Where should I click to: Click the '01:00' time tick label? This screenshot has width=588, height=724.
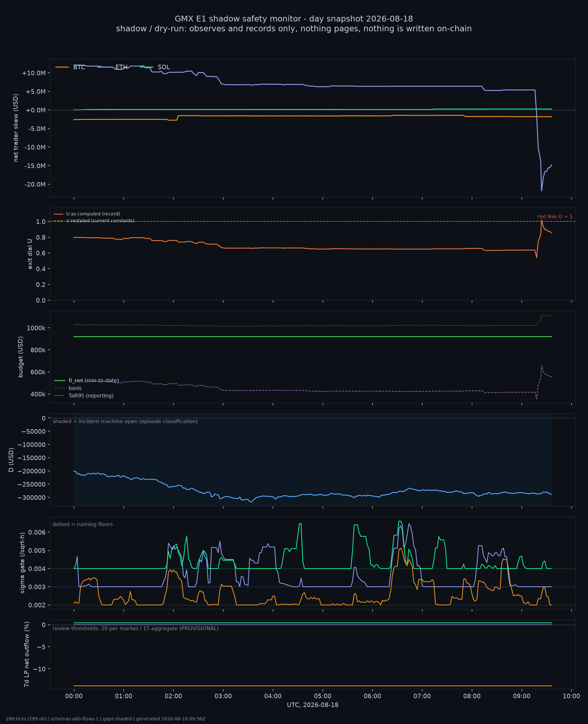pos(124,696)
